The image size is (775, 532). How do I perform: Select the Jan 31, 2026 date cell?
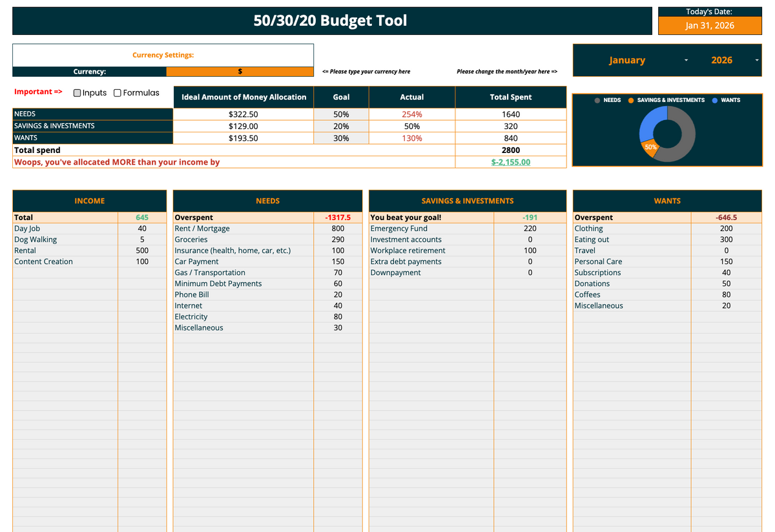710,25
